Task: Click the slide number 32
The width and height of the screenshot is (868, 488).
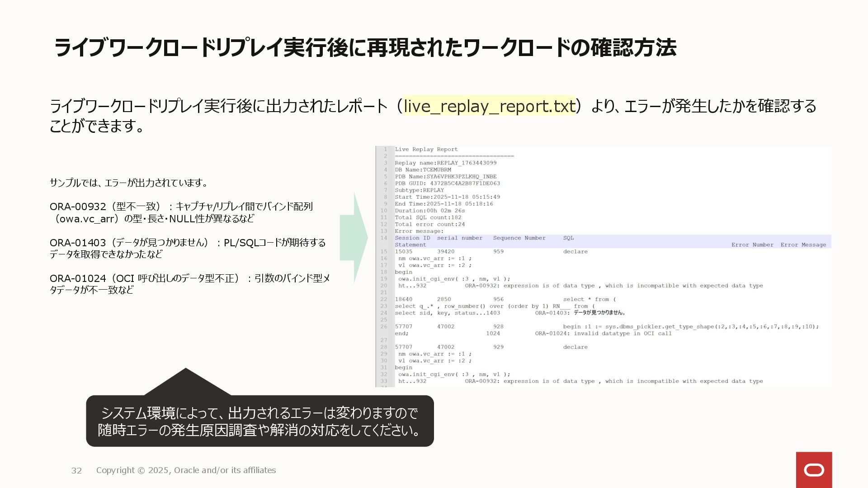Action: pyautogui.click(x=76, y=470)
